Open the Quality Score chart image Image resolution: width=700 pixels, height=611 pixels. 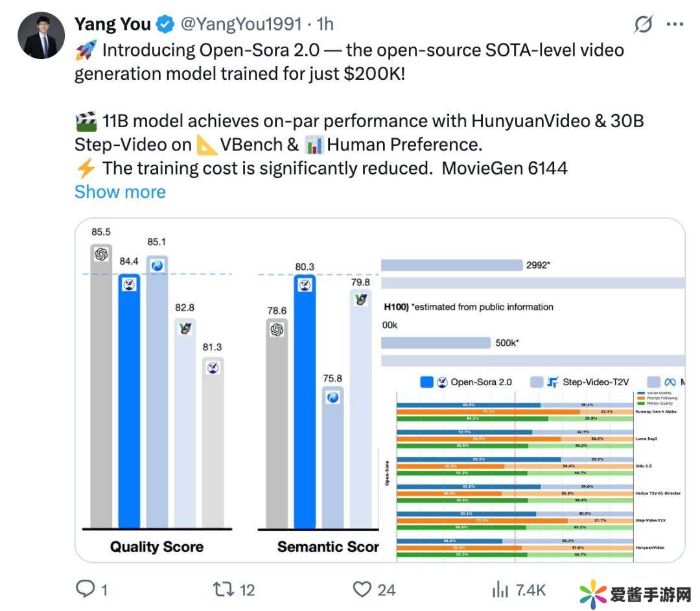click(x=157, y=389)
